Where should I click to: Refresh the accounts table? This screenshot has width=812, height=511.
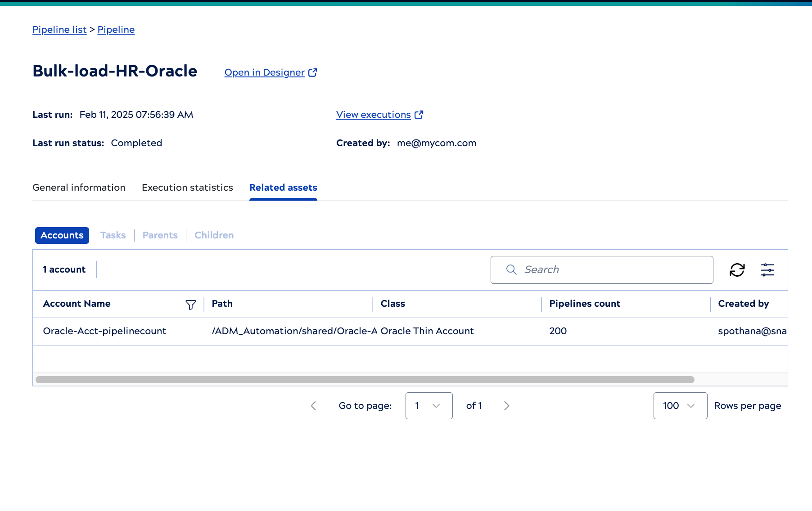737,270
